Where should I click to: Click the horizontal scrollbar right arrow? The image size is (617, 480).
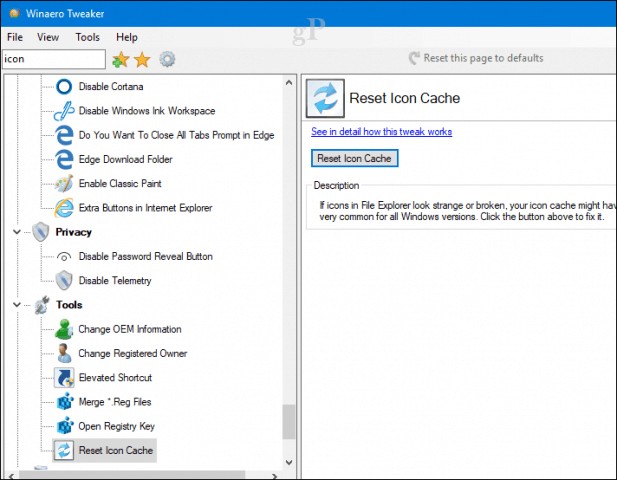[274, 476]
